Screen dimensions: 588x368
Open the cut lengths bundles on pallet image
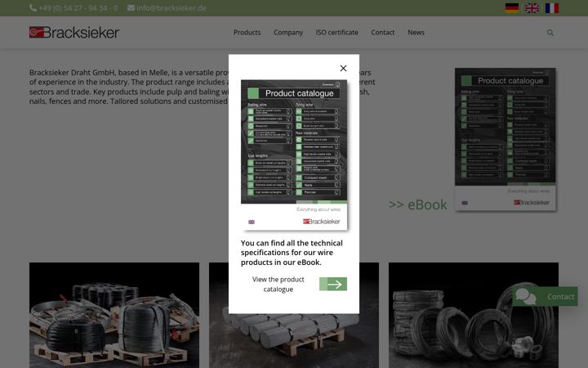click(294, 340)
